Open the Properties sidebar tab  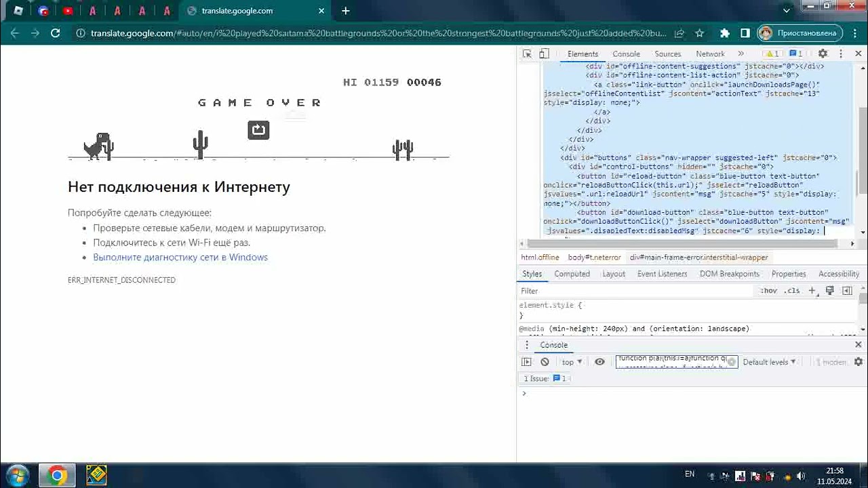(789, 274)
